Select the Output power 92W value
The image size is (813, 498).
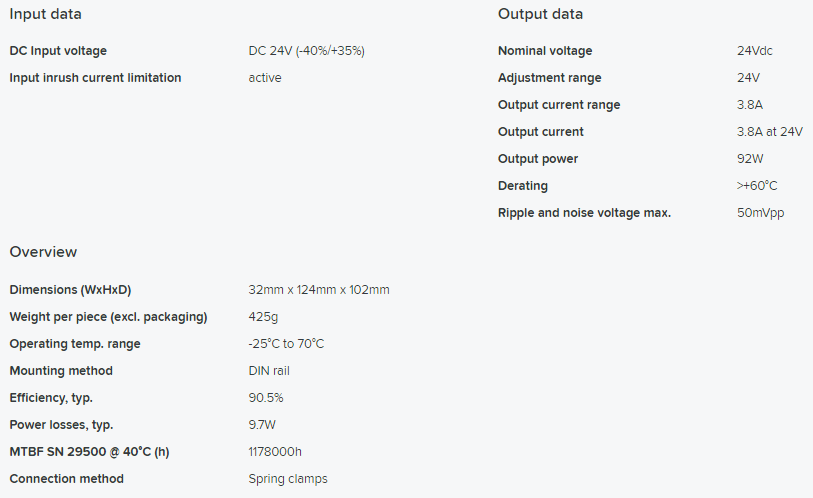(x=750, y=159)
